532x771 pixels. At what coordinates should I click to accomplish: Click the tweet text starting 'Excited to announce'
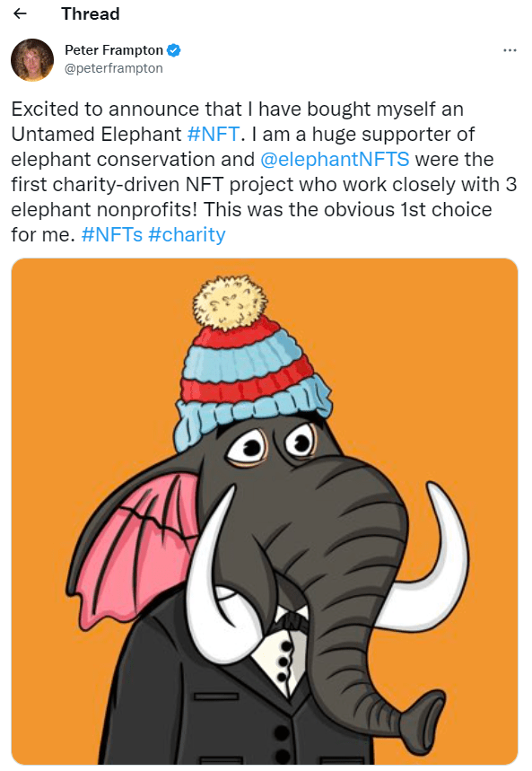pyautogui.click(x=264, y=171)
